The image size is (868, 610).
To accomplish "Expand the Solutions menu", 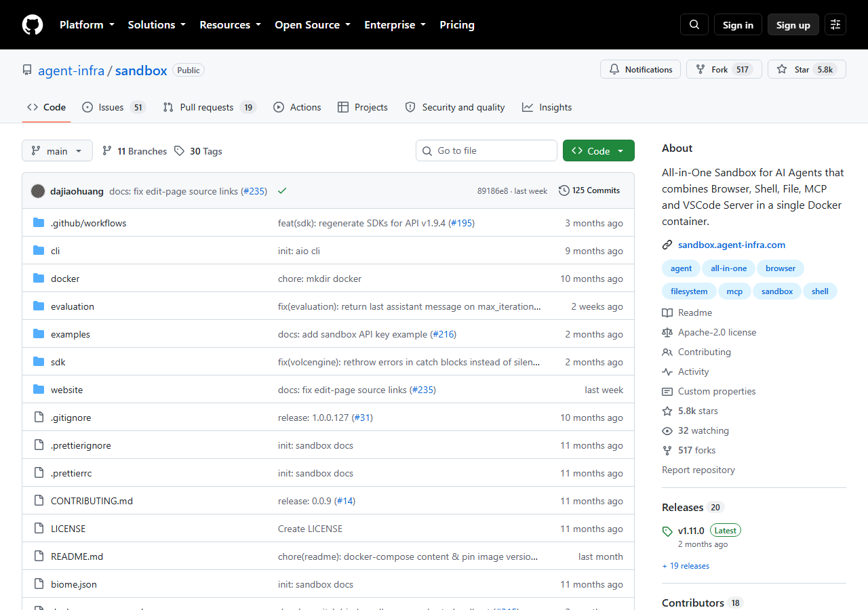I will coord(157,24).
